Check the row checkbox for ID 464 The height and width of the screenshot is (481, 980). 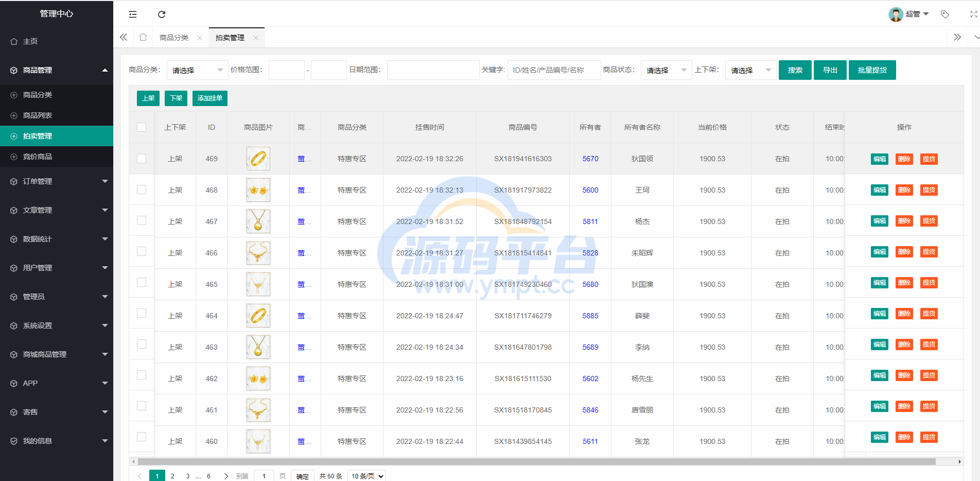[x=142, y=313]
